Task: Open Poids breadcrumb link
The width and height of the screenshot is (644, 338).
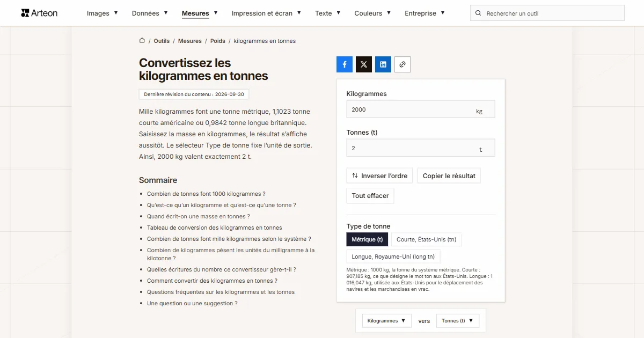Action: (218, 41)
